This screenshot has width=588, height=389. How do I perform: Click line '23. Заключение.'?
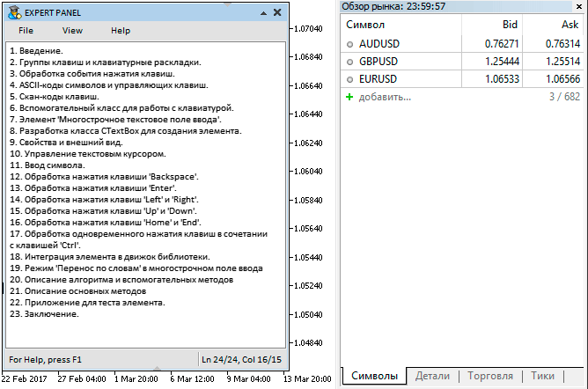coord(44,314)
